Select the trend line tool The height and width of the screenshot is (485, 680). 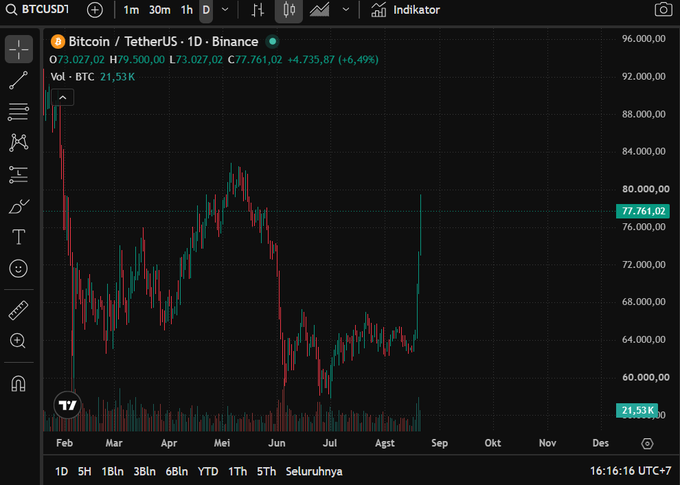coord(19,81)
